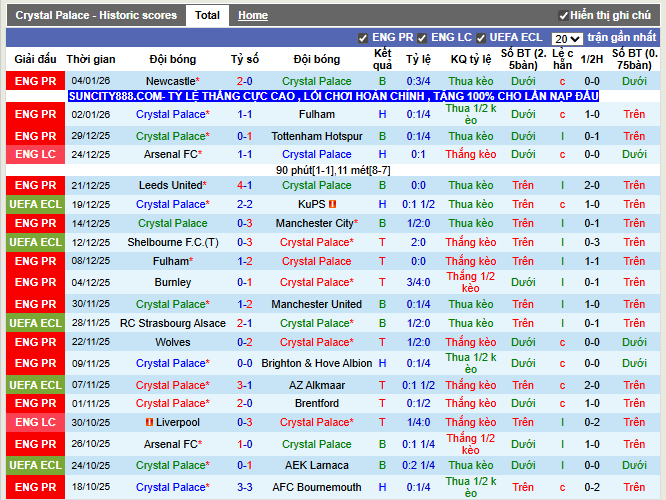Open Fulham team link on 02/01/26 row

[317, 114]
